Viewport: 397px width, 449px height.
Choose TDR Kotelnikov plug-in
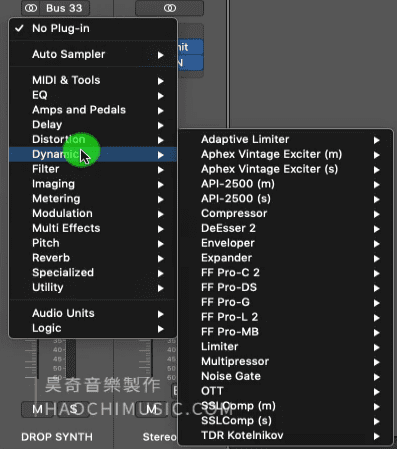point(286,436)
